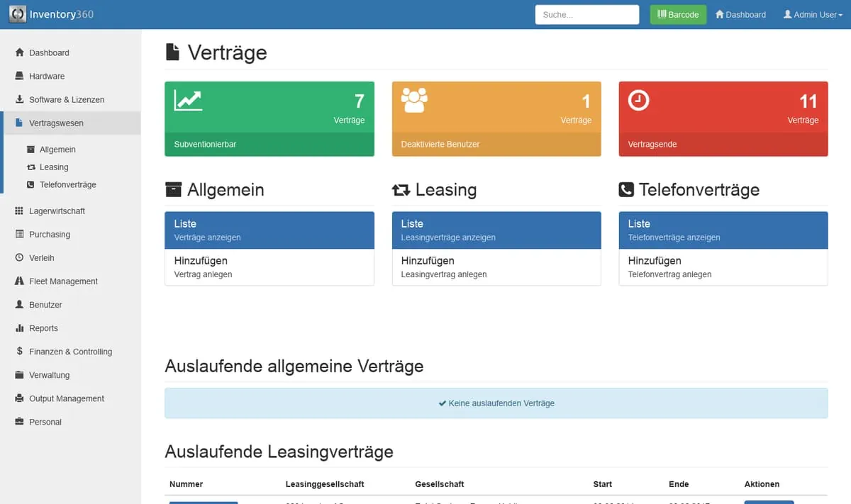This screenshot has width=851, height=504.
Task: Click the Output Management printer icon
Action: click(x=20, y=398)
